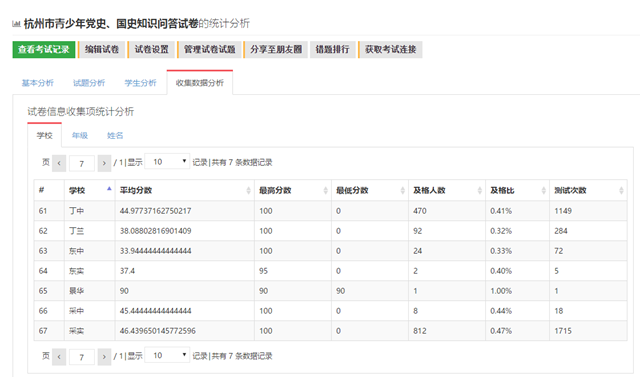Toggle 学校 column ascending sort arrow
This screenshot has width=640, height=377.
(x=109, y=188)
